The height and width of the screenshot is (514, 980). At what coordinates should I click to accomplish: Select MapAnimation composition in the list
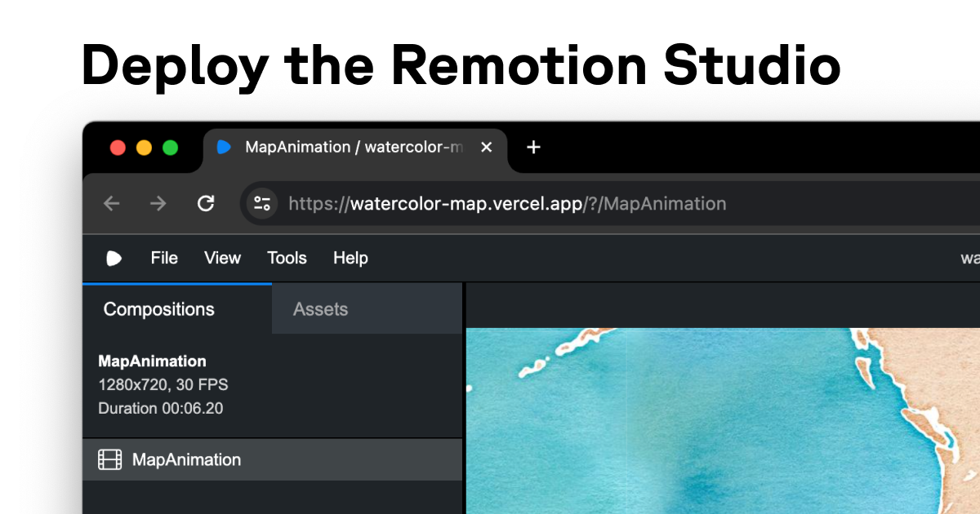[x=187, y=460]
